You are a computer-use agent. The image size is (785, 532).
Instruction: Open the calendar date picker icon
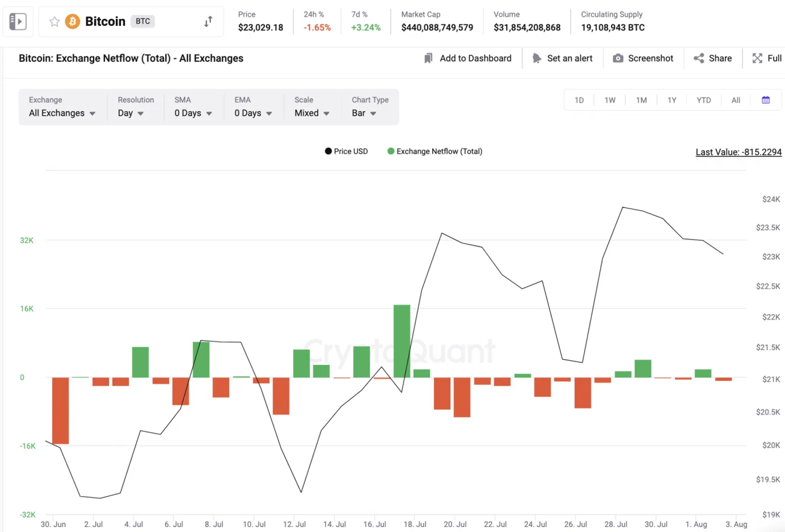[x=766, y=100]
